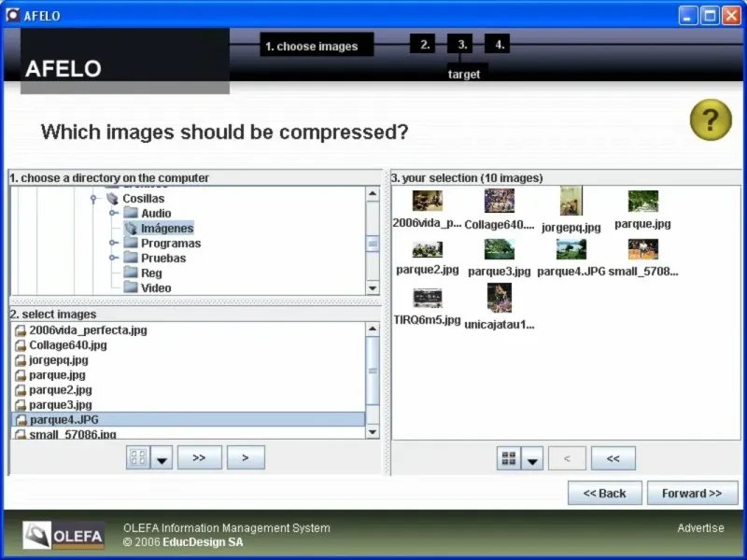The image size is (747, 560).
Task: Add all images with the >> button
Action: pos(200,457)
